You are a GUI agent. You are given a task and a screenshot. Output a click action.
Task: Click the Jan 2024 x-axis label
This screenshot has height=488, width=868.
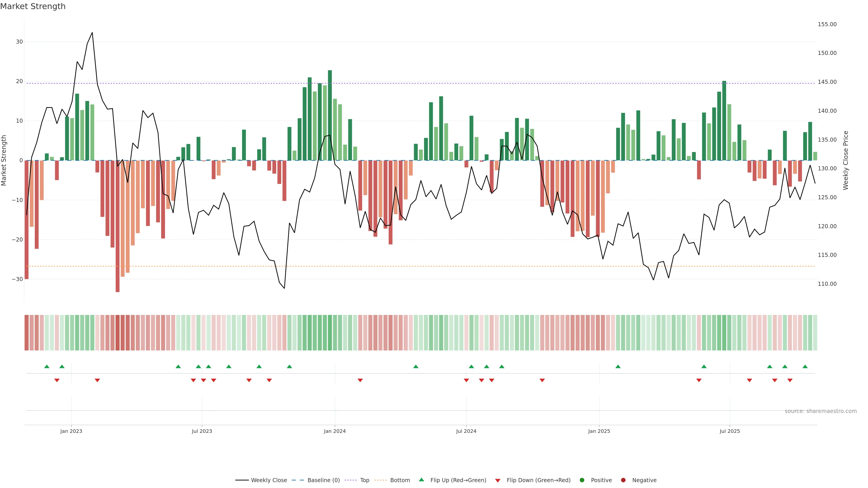(335, 431)
